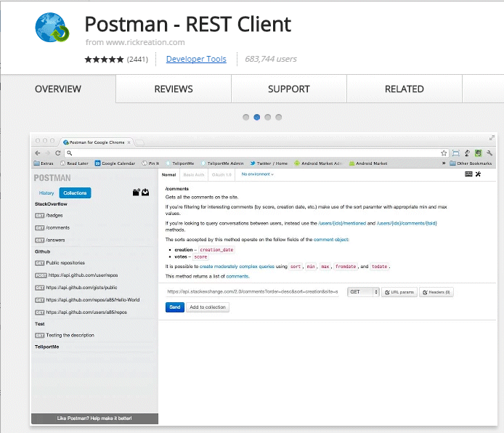Open the No environment dropdown
Viewport: 504px width, 433px height.
(258, 174)
